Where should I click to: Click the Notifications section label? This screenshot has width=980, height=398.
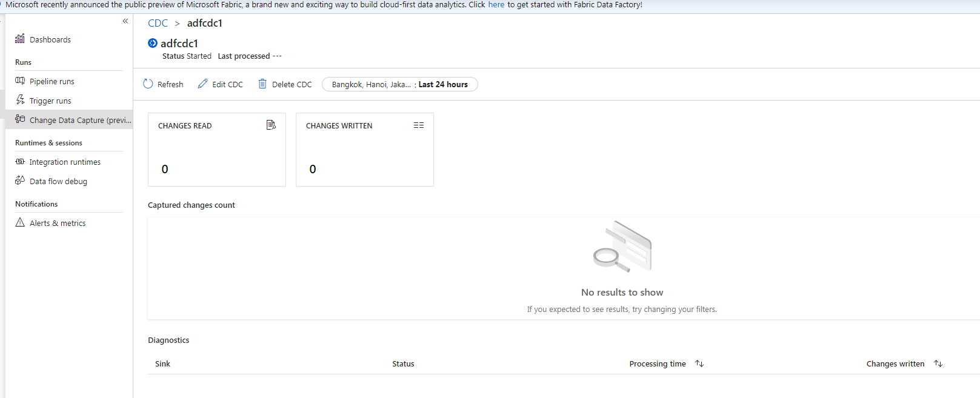click(36, 204)
